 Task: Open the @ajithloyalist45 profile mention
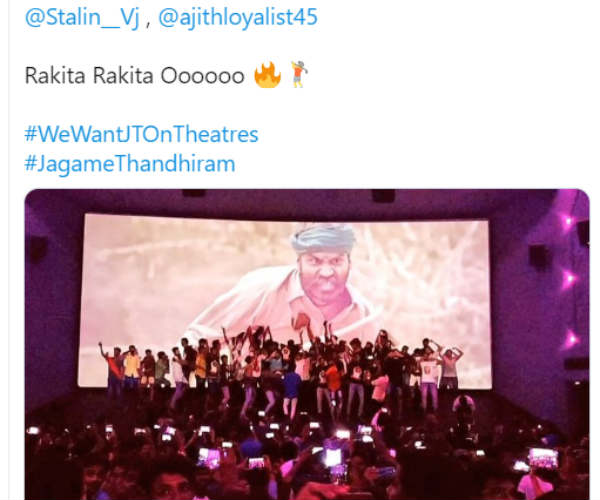238,18
